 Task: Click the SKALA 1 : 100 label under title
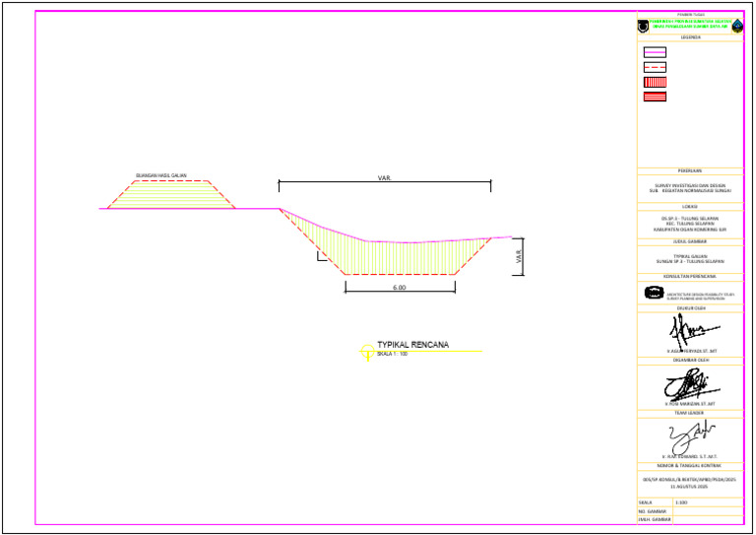[x=392, y=354]
